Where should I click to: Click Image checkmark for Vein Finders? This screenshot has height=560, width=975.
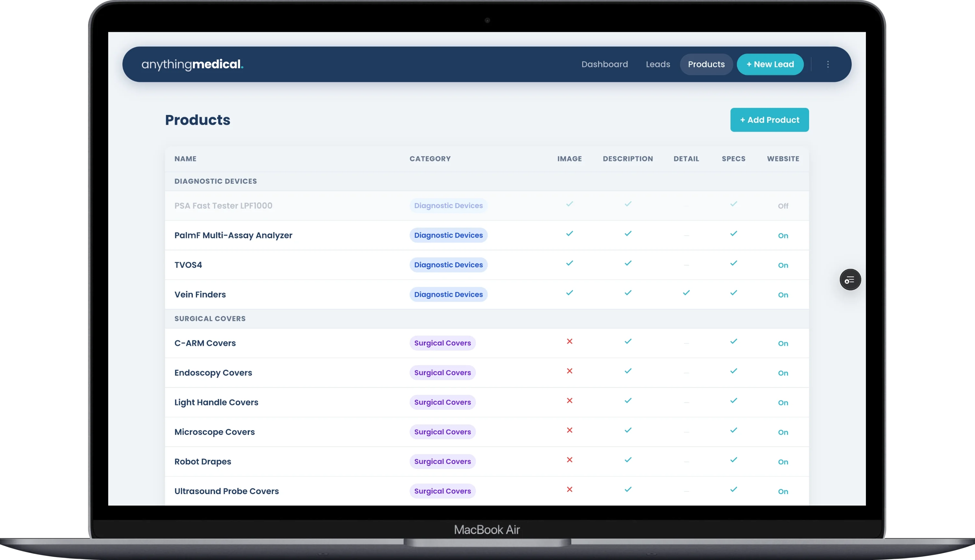tap(570, 293)
